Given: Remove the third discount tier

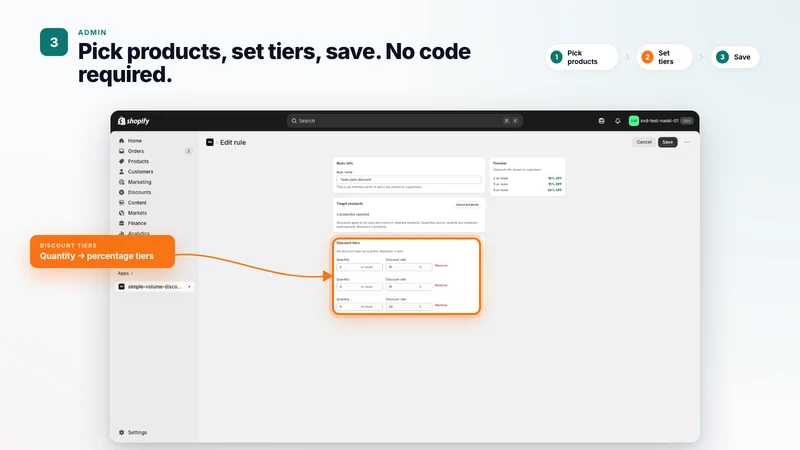Looking at the screenshot, I should 441,305.
